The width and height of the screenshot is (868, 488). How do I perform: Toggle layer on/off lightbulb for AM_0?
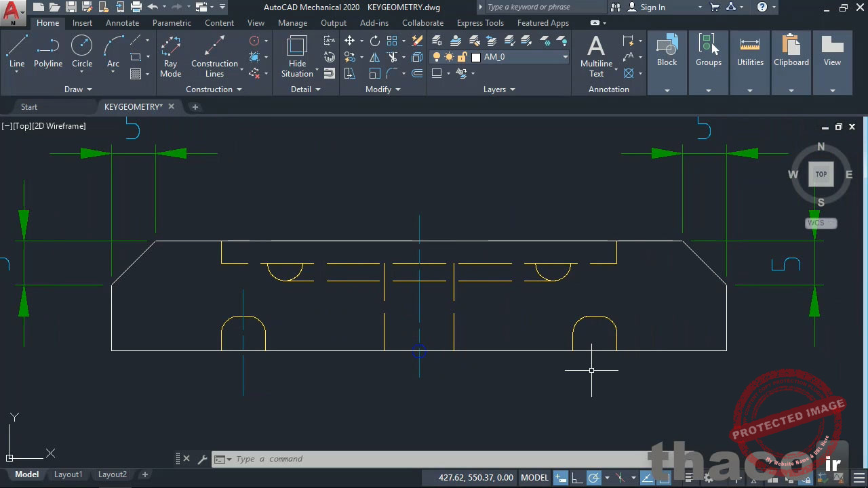(437, 57)
